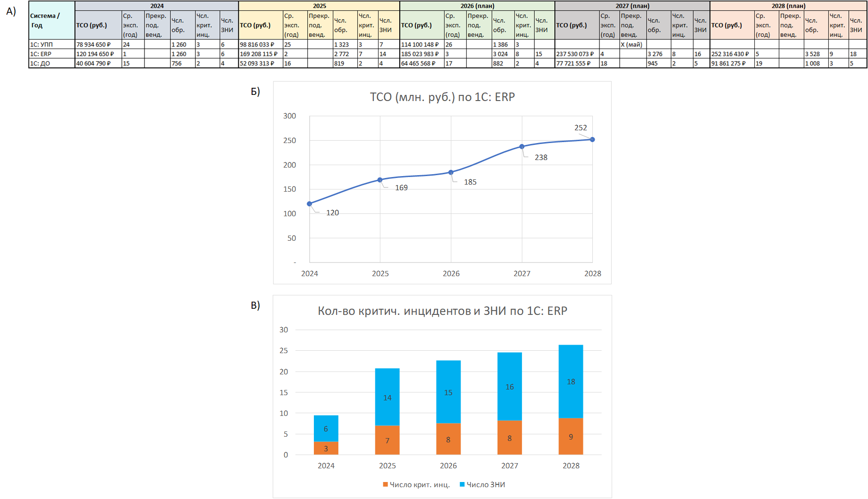Click the "1С: УПП" row label
This screenshot has width=868, height=499.
[51, 44]
